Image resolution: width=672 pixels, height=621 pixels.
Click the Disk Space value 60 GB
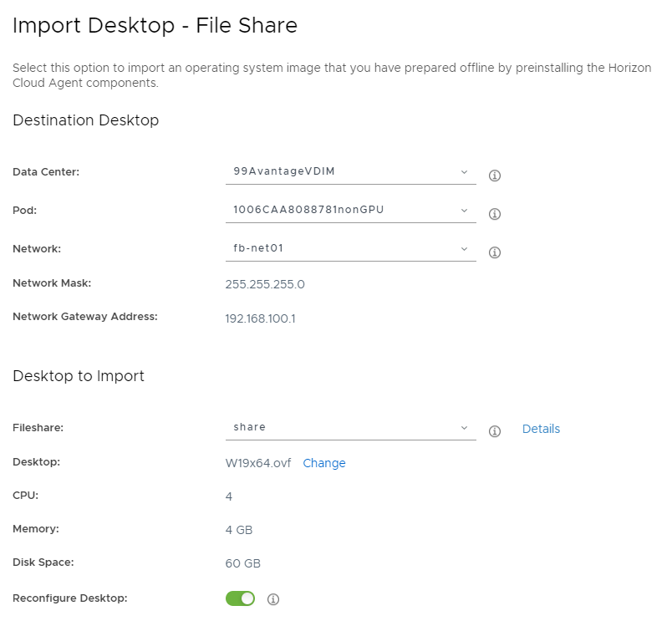[243, 563]
